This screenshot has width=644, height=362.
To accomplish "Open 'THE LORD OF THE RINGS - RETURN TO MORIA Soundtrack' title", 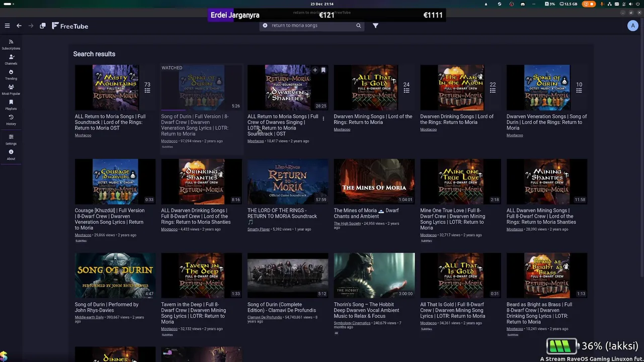I will click(x=282, y=216).
